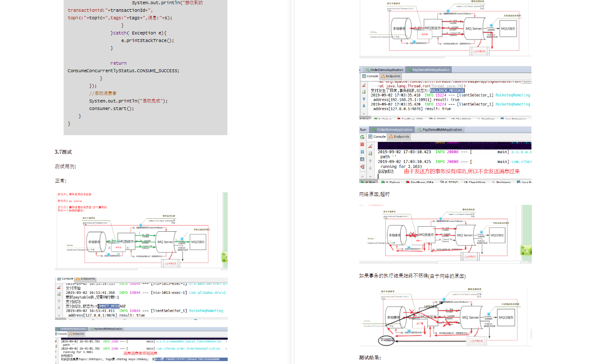Click the comment //启动消费者
Image resolution: width=589 pixels, height=364 pixels.
(x=103, y=93)
